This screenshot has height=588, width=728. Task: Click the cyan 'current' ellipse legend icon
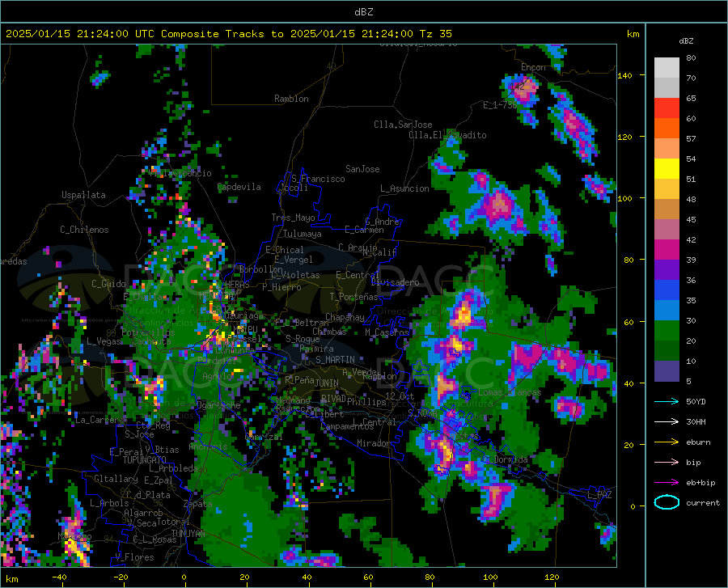pos(667,502)
